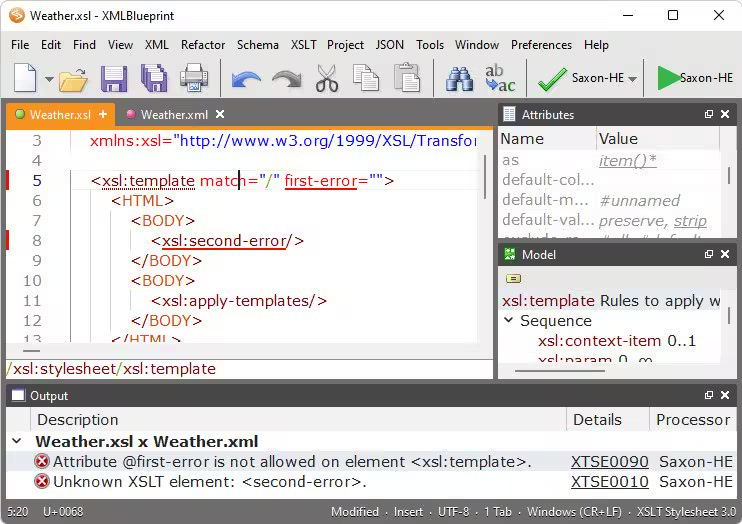Viewport: 742px width, 524px height.
Task: Open the XTSE0010 error details link
Action: pos(610,482)
